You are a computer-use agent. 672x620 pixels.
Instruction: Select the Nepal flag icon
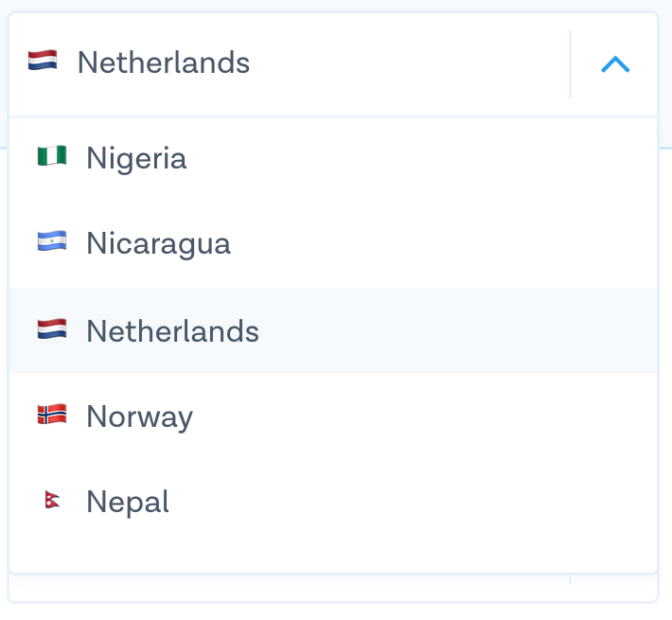coord(52,501)
